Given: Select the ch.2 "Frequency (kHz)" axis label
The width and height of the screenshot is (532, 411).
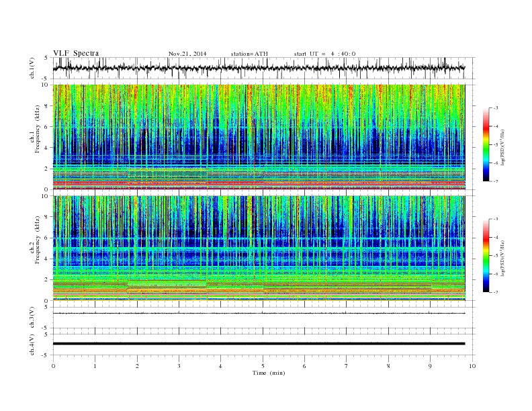Looking at the screenshot, I should (x=38, y=240).
